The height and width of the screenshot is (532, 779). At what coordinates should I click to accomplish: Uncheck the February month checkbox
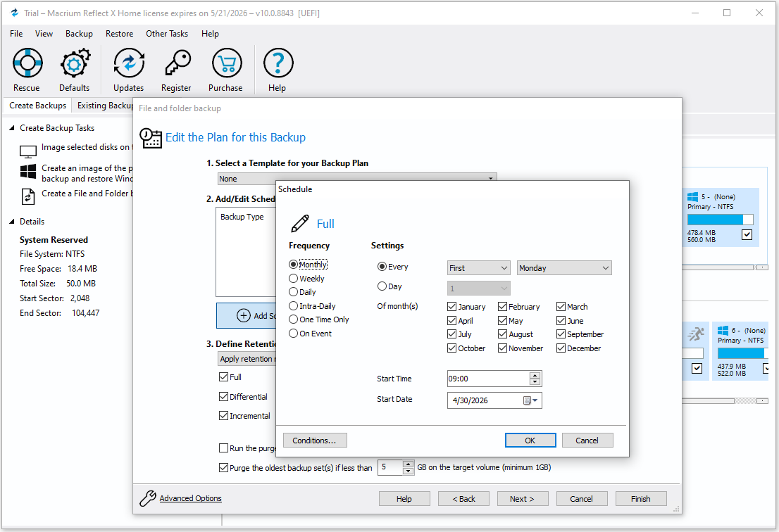502,307
